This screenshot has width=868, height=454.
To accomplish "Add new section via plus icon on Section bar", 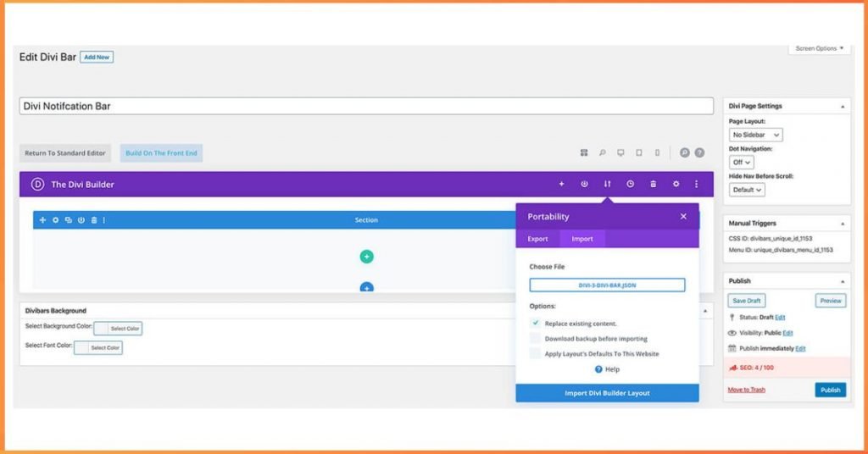I will [x=42, y=220].
